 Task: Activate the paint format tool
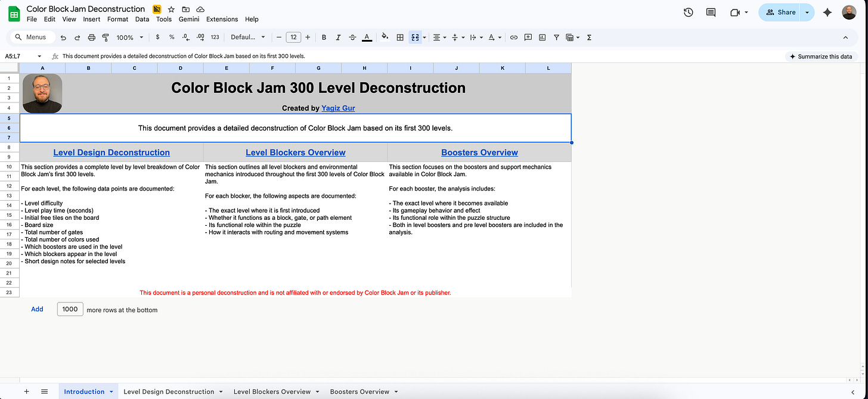(x=106, y=37)
